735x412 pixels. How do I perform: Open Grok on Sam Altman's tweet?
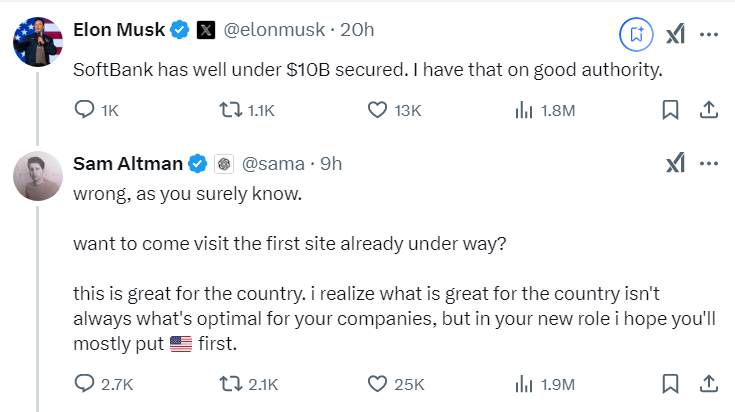pyautogui.click(x=675, y=163)
